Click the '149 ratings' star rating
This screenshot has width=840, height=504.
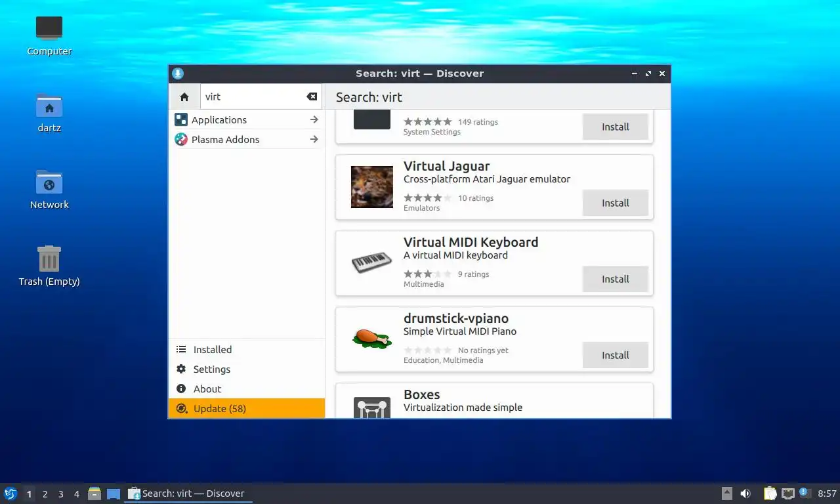(428, 121)
